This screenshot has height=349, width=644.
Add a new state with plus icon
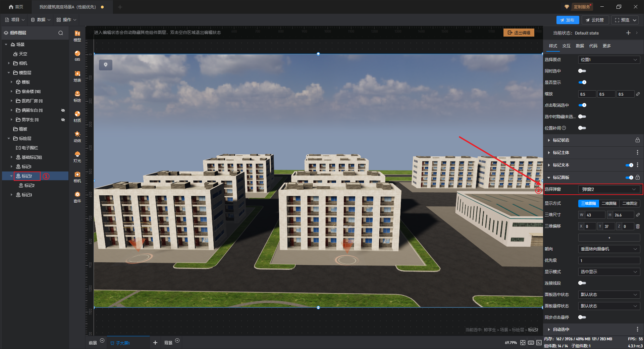(628, 33)
